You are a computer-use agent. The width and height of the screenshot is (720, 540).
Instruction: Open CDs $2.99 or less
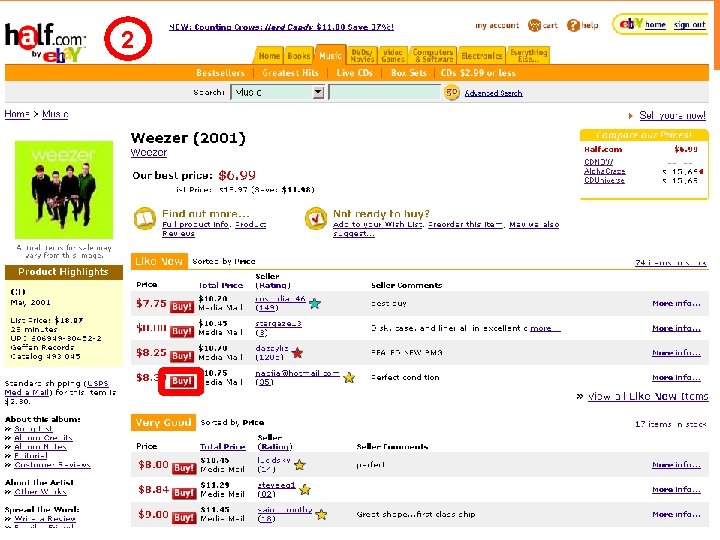(478, 73)
